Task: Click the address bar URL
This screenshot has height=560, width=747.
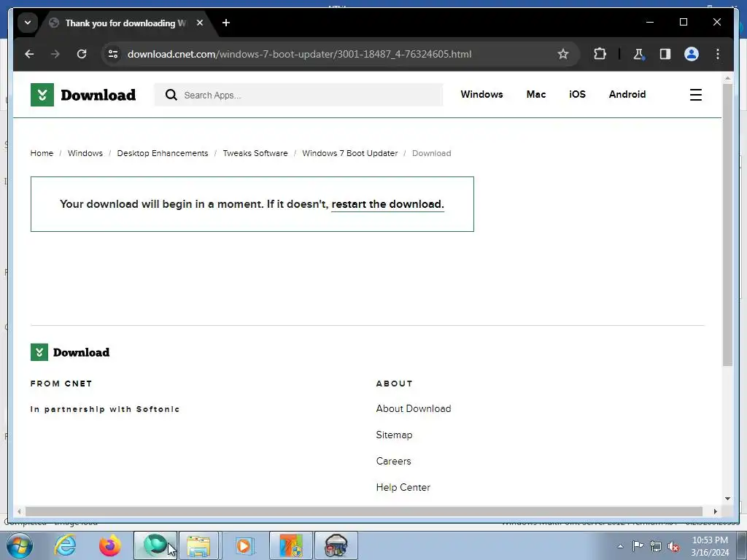Action: coord(299,54)
